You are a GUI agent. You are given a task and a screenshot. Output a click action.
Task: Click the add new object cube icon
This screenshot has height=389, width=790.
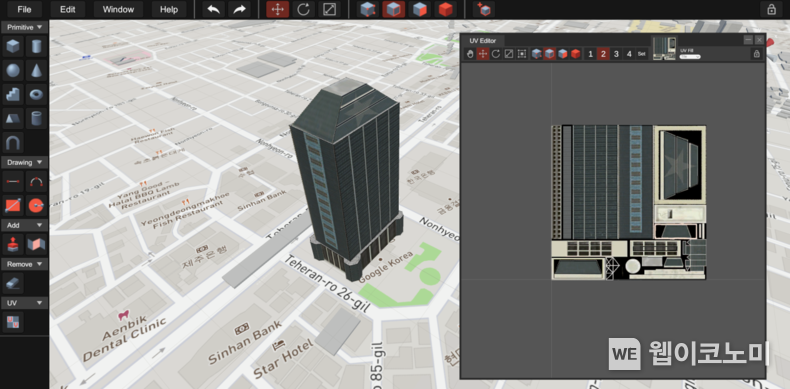click(484, 10)
